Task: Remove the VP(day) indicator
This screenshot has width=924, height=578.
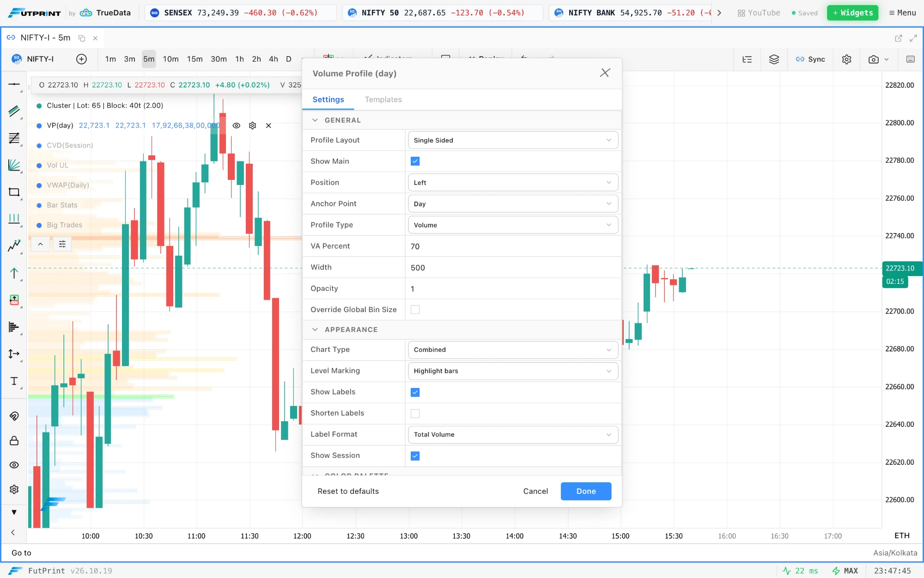Action: click(268, 126)
